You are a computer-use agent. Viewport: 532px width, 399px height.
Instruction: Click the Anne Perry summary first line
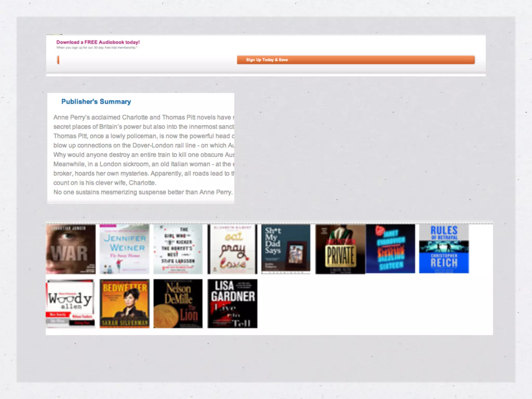coord(143,117)
